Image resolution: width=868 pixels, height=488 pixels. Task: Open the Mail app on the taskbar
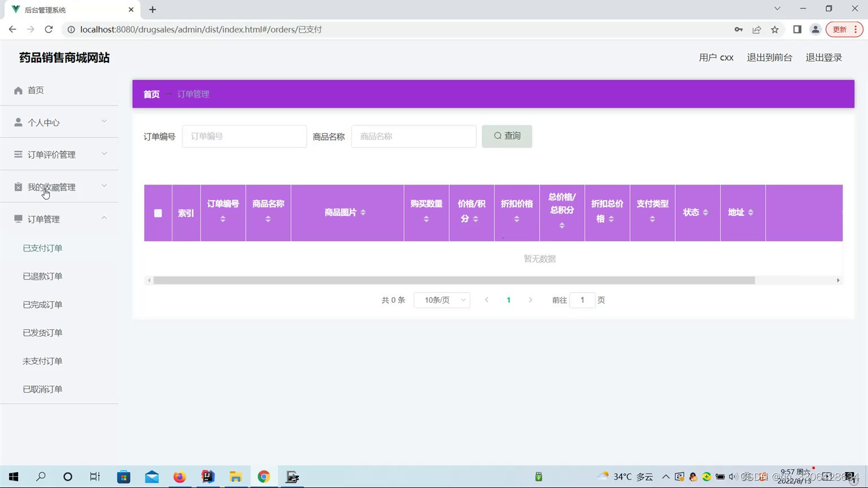[x=152, y=477]
